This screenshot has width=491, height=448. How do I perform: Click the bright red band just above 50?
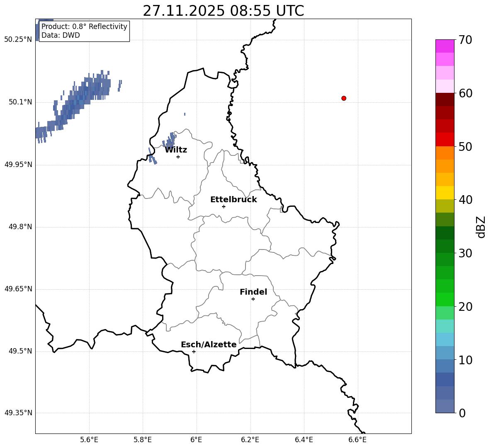tap(445, 140)
